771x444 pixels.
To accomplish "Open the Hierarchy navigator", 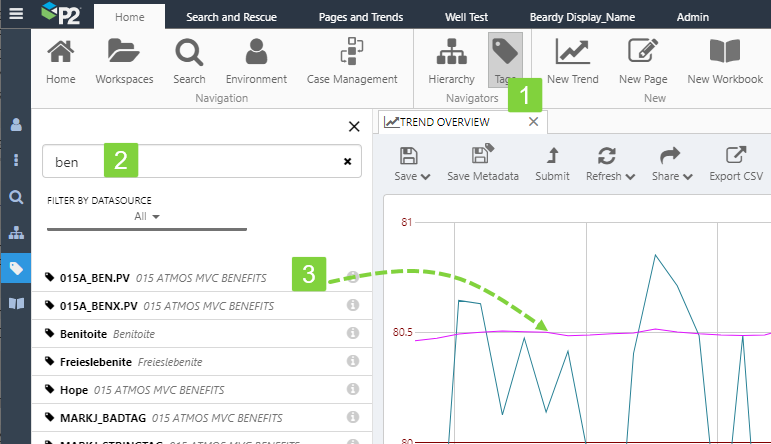I will [x=451, y=61].
